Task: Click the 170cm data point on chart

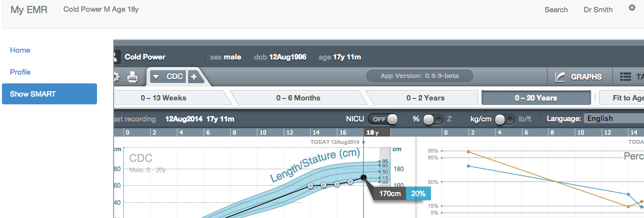Action: point(363,178)
